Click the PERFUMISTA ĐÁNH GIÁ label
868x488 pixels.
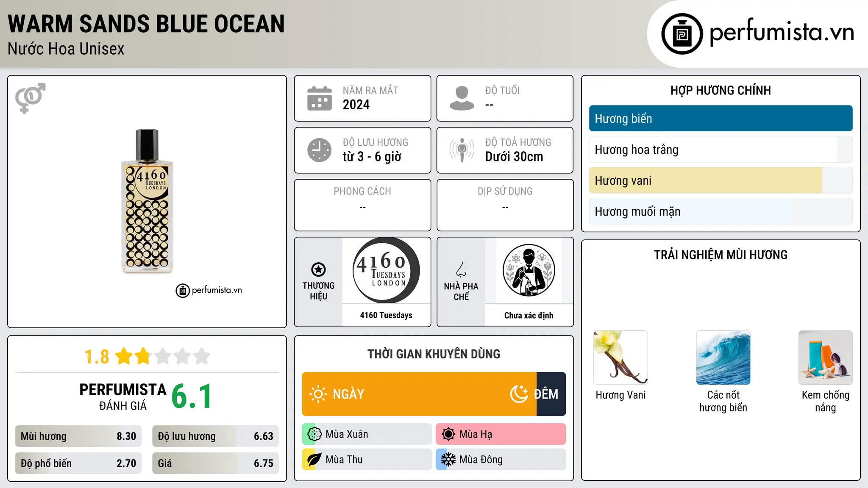[x=123, y=396]
